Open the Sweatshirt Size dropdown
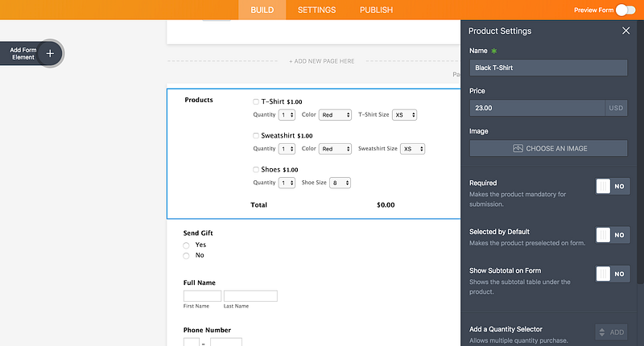 (413, 149)
